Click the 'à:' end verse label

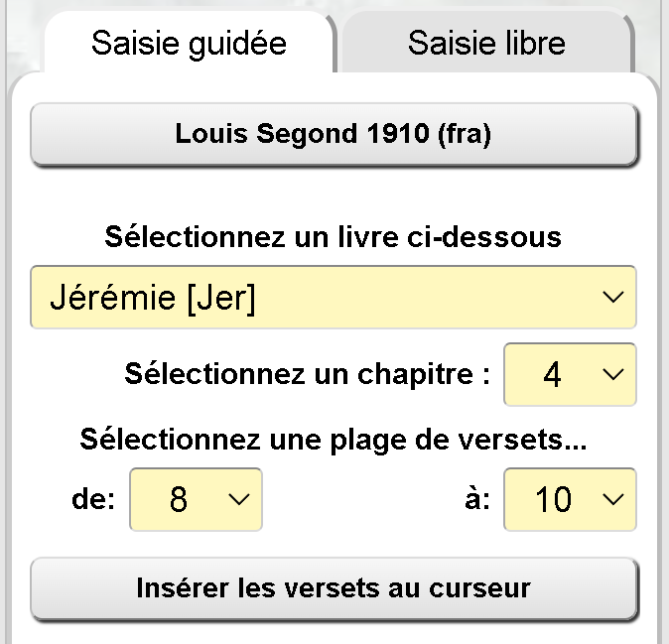click(x=477, y=499)
